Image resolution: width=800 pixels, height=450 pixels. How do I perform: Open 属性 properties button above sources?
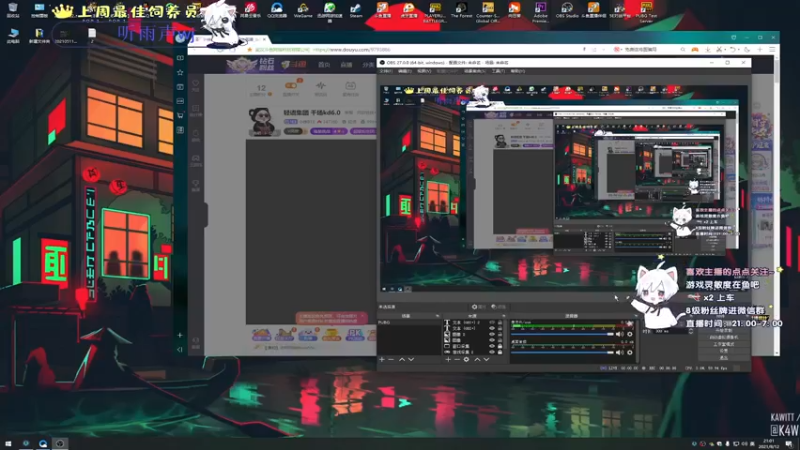point(479,307)
